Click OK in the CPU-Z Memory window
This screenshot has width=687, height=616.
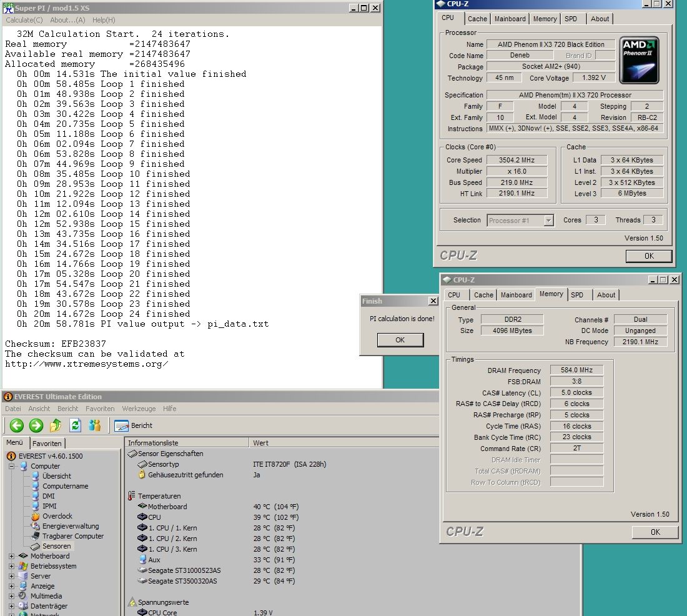(655, 532)
